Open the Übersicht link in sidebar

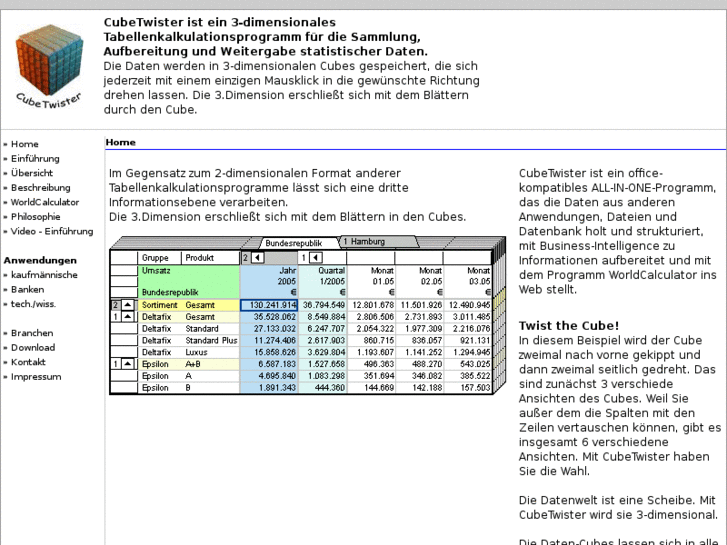click(32, 173)
